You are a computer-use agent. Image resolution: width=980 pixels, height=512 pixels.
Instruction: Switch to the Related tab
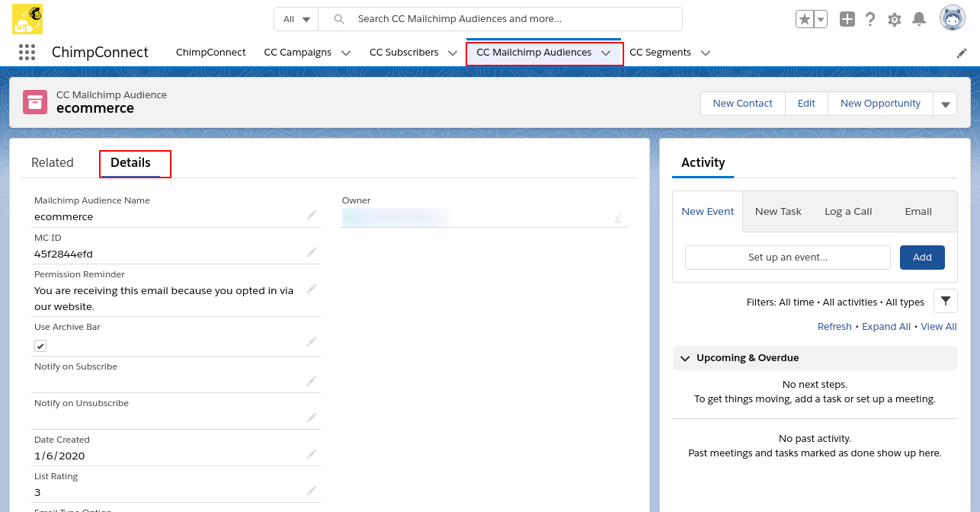pos(53,163)
